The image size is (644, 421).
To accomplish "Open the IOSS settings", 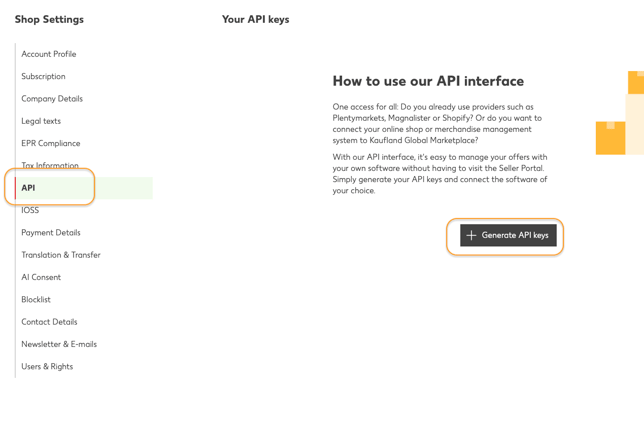I will (30, 210).
